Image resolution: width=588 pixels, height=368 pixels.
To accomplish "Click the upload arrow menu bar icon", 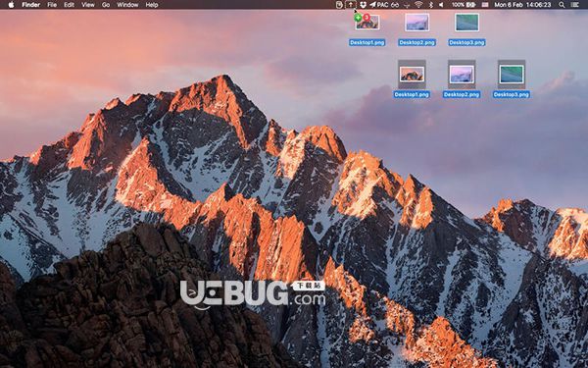I will pos(351,5).
